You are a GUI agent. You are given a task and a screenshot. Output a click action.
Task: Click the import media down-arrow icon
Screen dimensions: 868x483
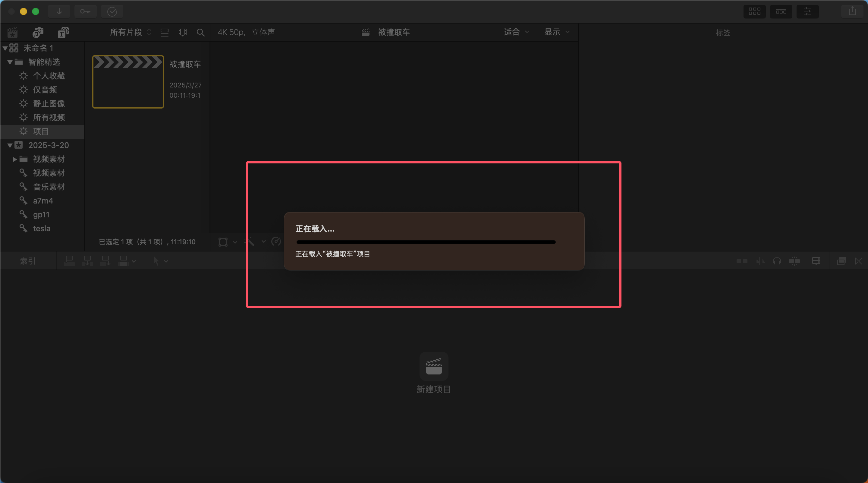(x=59, y=11)
